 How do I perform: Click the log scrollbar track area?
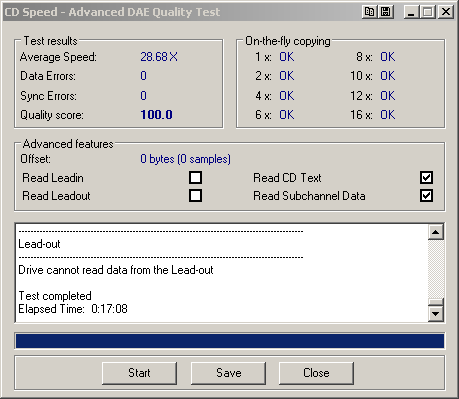(x=436, y=269)
